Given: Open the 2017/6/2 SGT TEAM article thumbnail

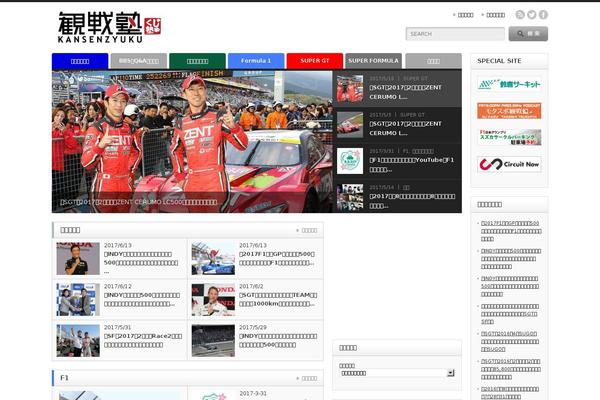Looking at the screenshot, I should [x=213, y=300].
